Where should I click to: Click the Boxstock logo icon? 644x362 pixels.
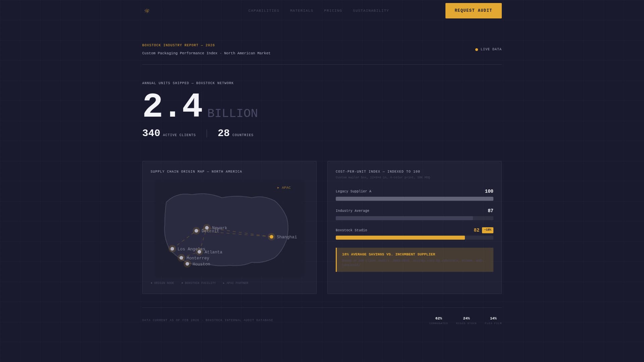tap(146, 10)
